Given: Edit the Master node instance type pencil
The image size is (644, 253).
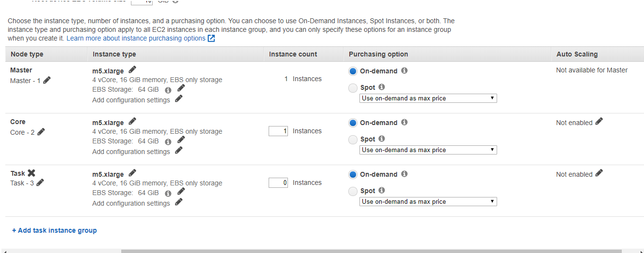Looking at the screenshot, I should click(x=132, y=70).
